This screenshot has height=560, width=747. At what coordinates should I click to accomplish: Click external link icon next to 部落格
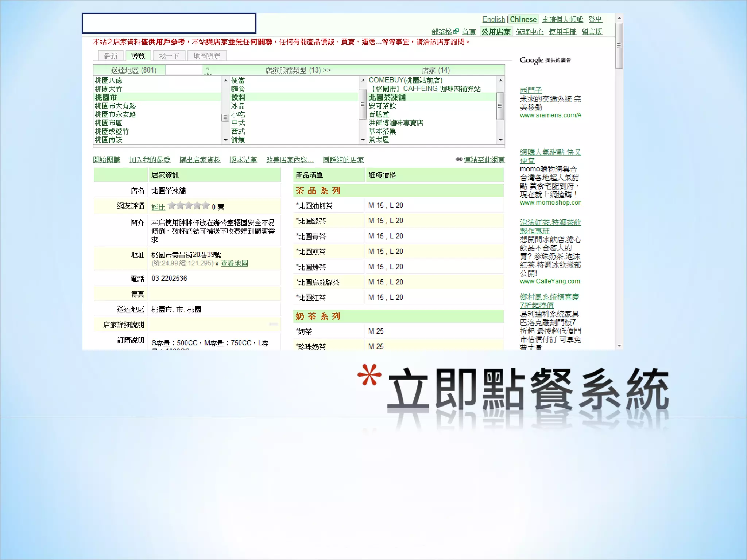(456, 31)
